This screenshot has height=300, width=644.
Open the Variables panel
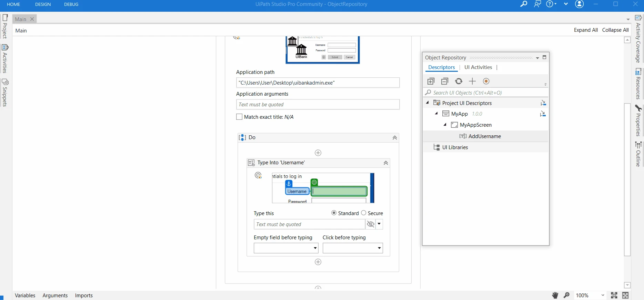tap(25, 296)
